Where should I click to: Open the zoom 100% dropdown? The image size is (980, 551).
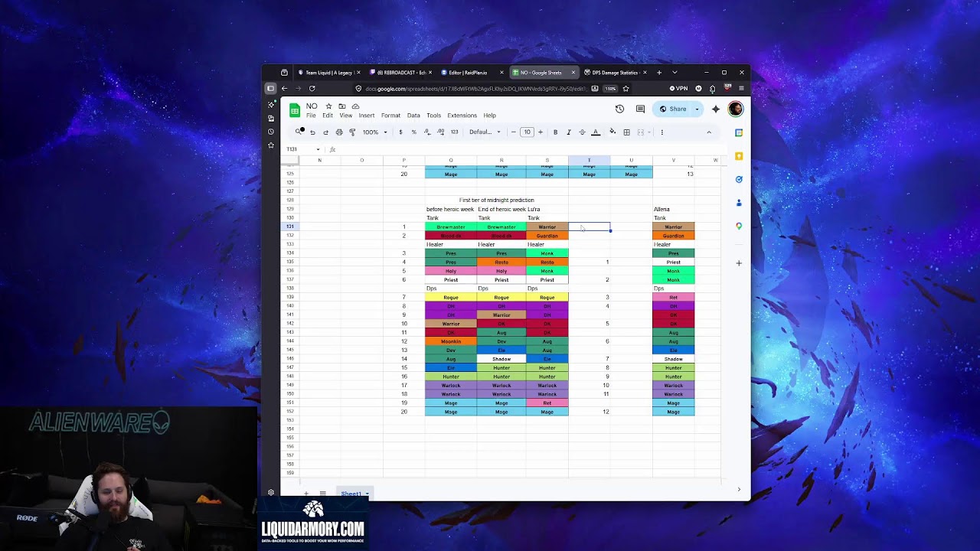(x=374, y=132)
